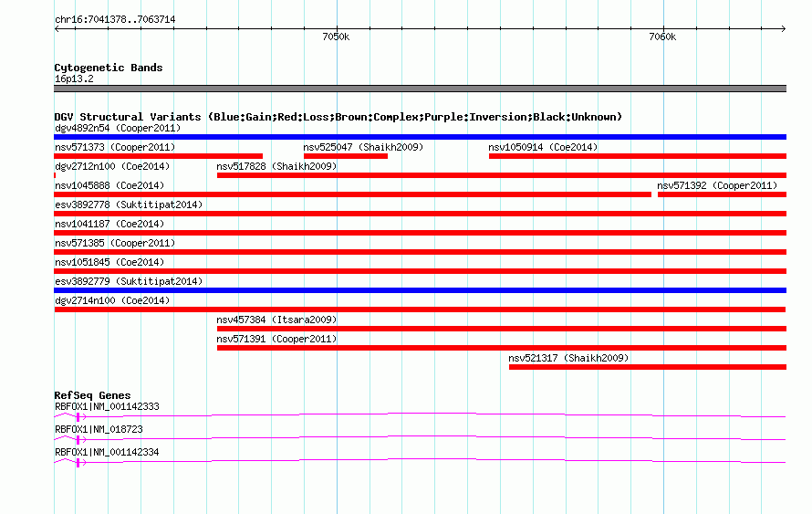The height and width of the screenshot is (514, 812).
Task: Open variant nsv521317 (Shaikh2009)
Action: (x=568, y=358)
